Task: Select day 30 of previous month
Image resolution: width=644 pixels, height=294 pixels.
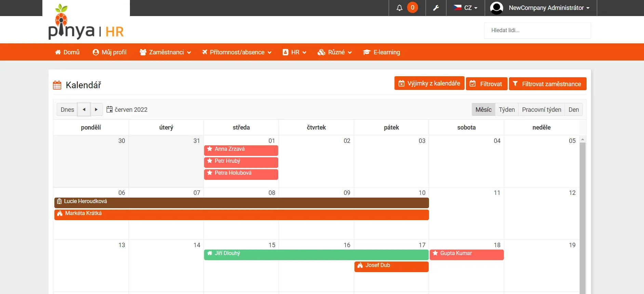Action: [x=122, y=141]
